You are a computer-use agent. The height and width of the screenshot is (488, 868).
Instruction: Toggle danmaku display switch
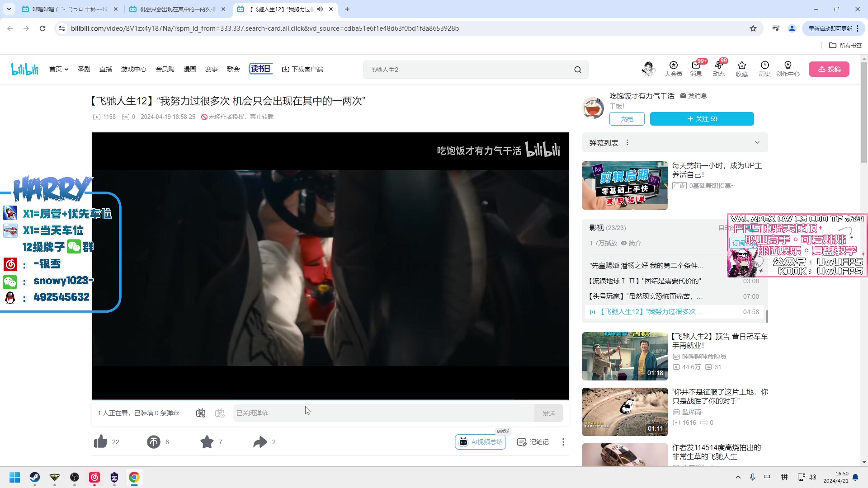tap(201, 413)
